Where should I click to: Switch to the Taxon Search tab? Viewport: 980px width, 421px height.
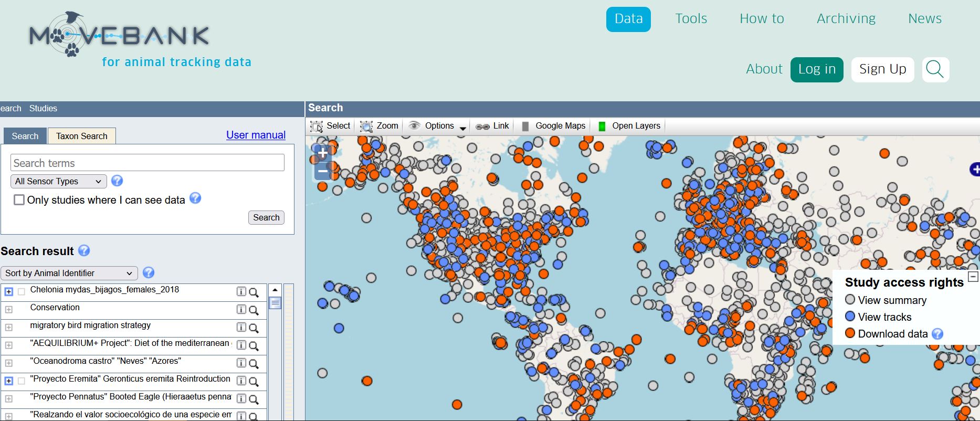click(x=81, y=136)
